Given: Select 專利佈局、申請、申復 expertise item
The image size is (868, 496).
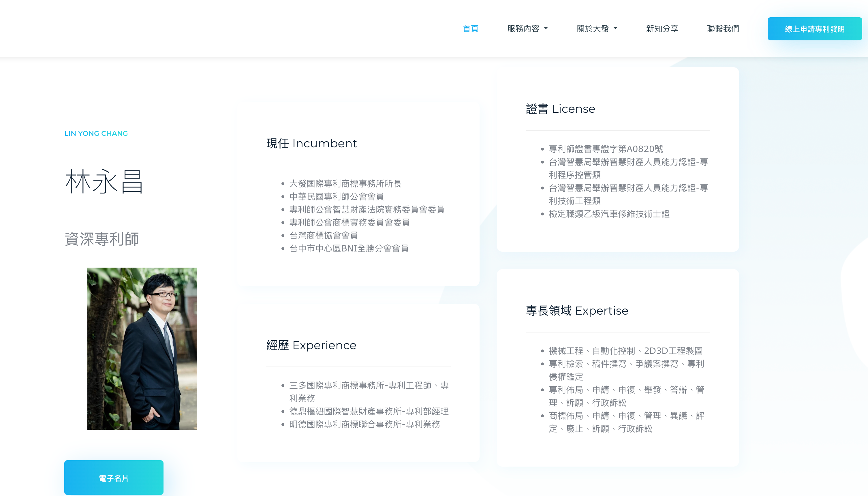Looking at the screenshot, I should [x=626, y=396].
